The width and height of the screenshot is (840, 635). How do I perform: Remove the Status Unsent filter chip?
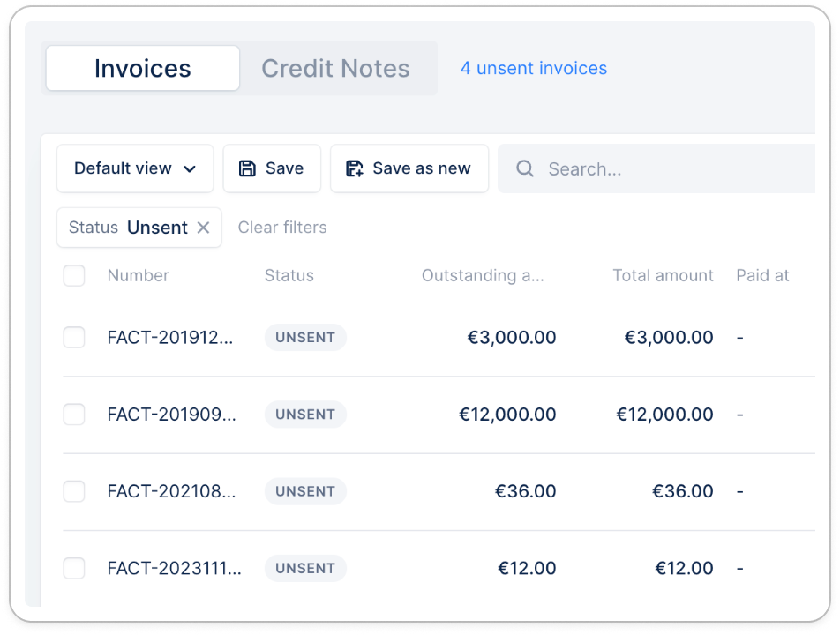pyautogui.click(x=203, y=228)
